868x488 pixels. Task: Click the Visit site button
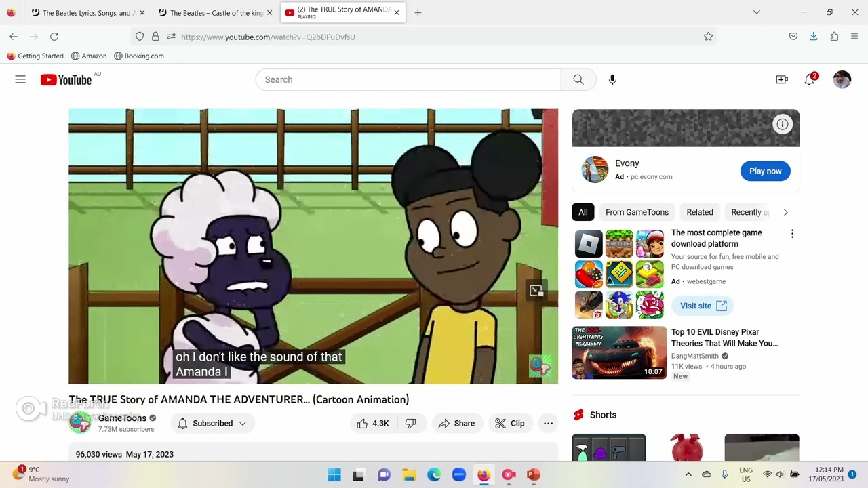click(x=703, y=306)
